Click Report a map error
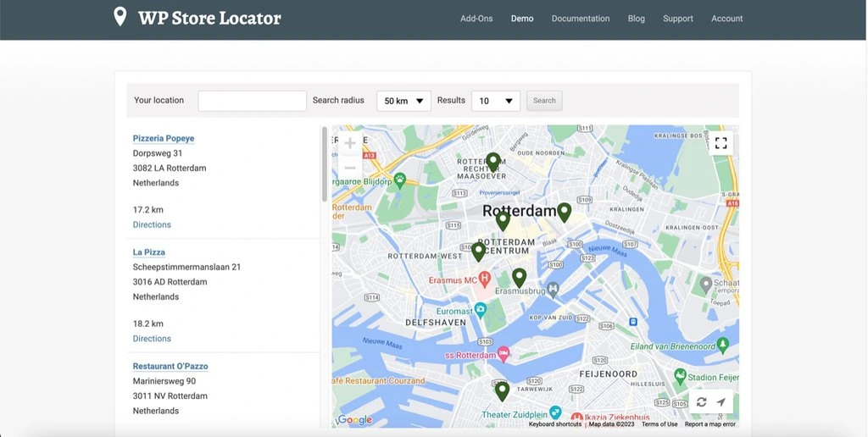This screenshot has height=437, width=868. 710,424
